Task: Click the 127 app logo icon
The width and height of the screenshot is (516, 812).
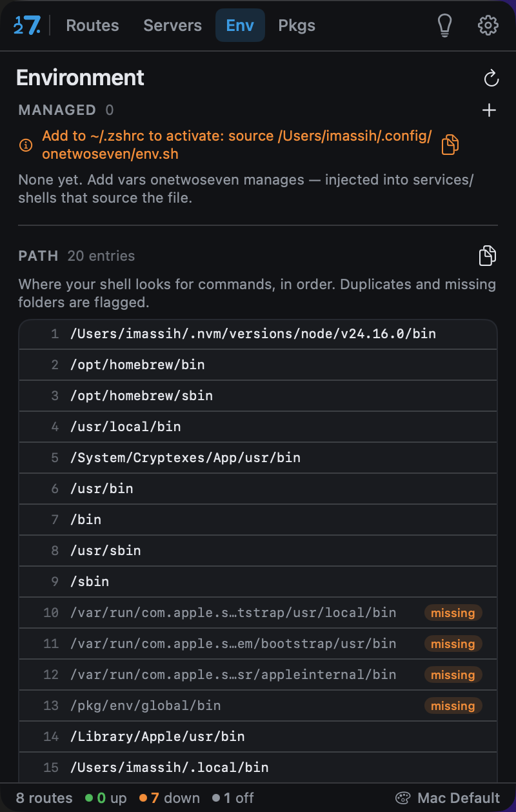Action: pyautogui.click(x=28, y=25)
